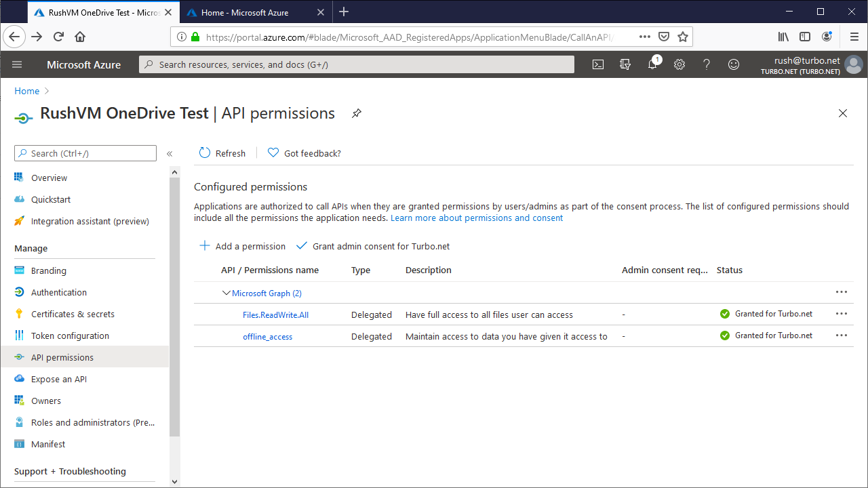Open the directory filter icon in top bar

tap(625, 64)
